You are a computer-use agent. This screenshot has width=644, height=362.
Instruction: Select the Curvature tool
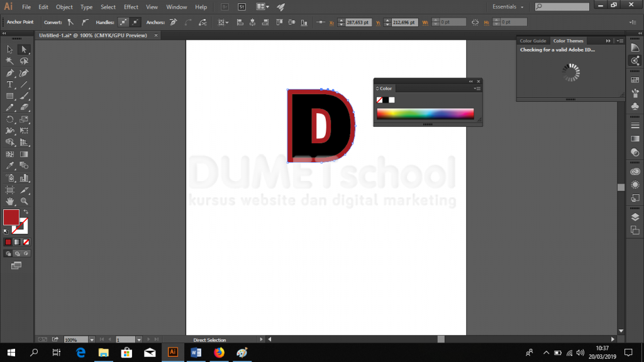24,73
